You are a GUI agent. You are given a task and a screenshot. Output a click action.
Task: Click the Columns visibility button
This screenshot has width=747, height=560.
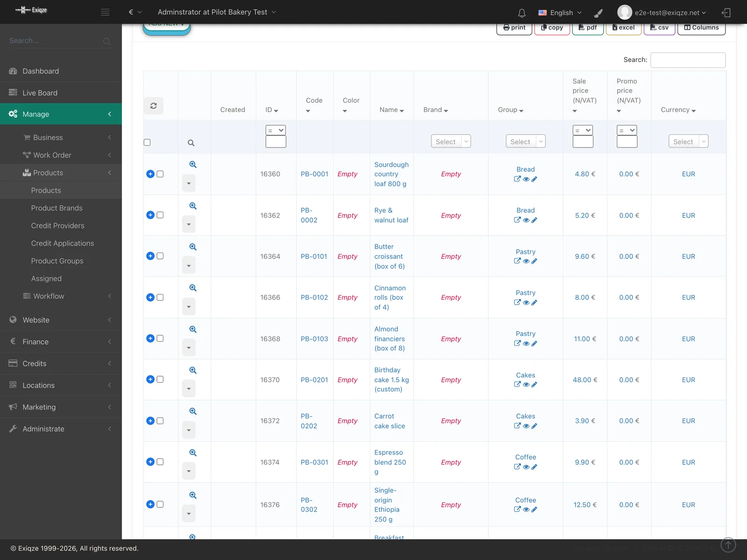pyautogui.click(x=702, y=28)
